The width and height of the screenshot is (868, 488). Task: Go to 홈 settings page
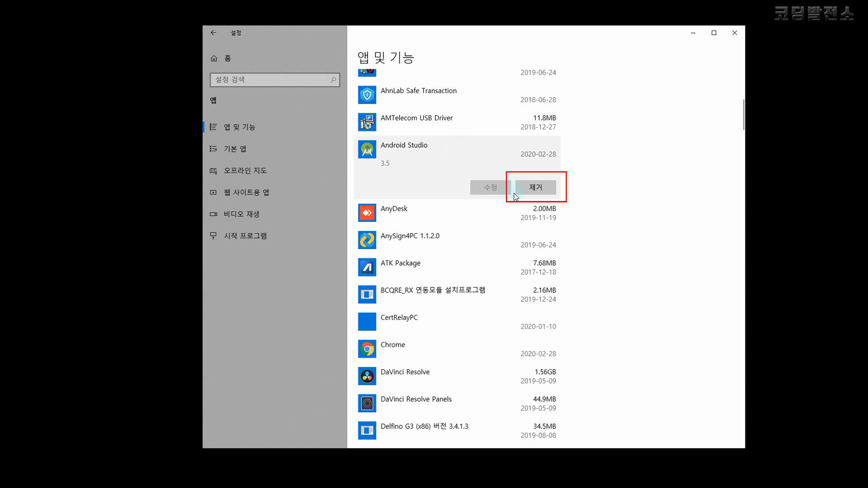[275, 58]
